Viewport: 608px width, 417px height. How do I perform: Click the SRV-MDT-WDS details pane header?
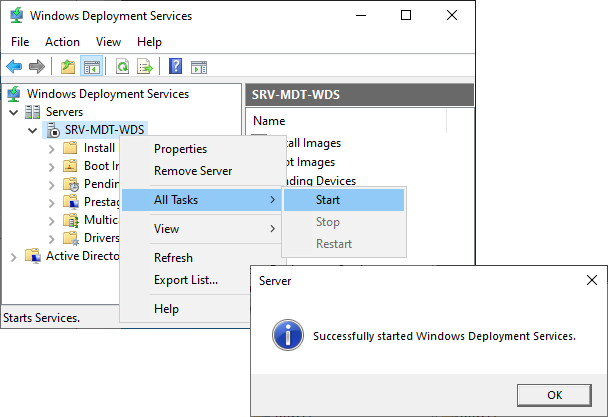tap(359, 95)
